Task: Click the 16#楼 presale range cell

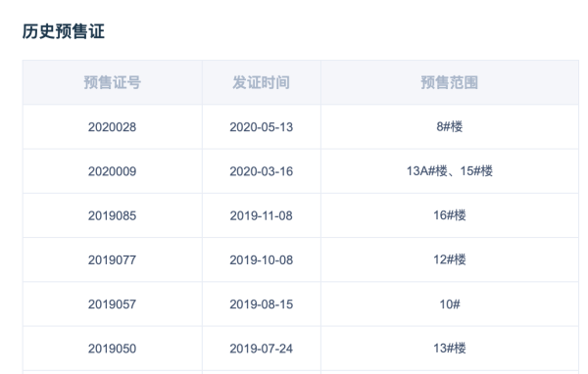Action: (449, 215)
